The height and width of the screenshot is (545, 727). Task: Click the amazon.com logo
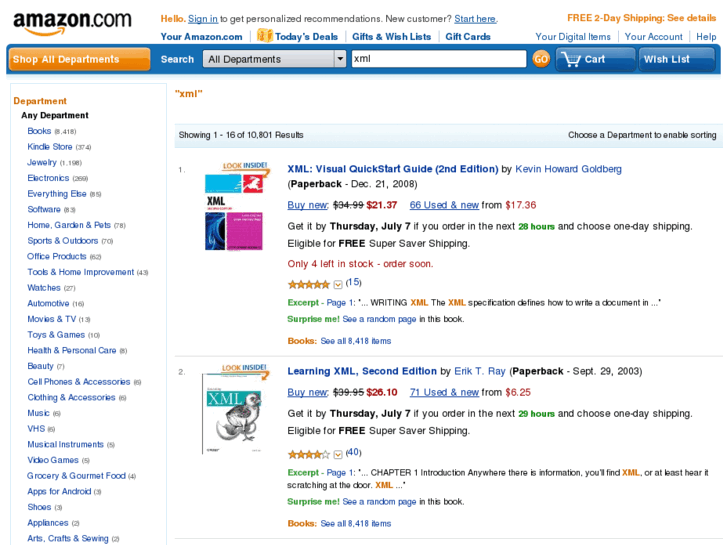coord(72,23)
